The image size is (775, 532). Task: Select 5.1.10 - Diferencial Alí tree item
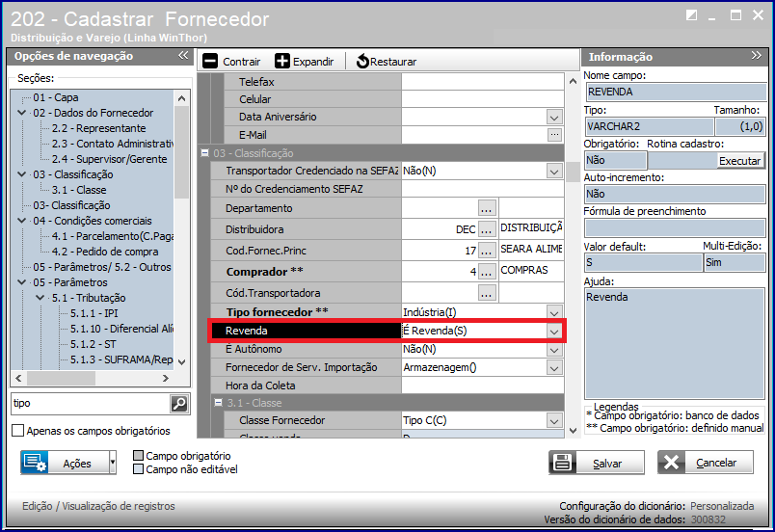coord(121,329)
